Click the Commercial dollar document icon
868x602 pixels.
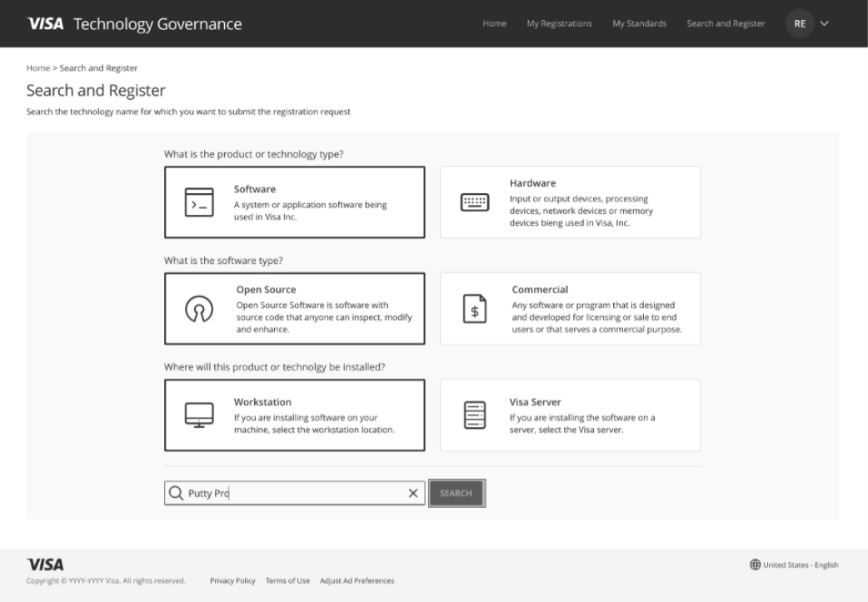pos(475,309)
